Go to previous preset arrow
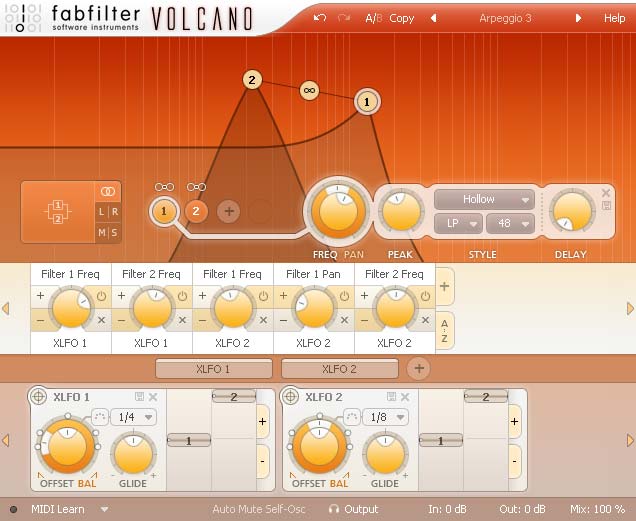This screenshot has width=636, height=521. (433, 18)
